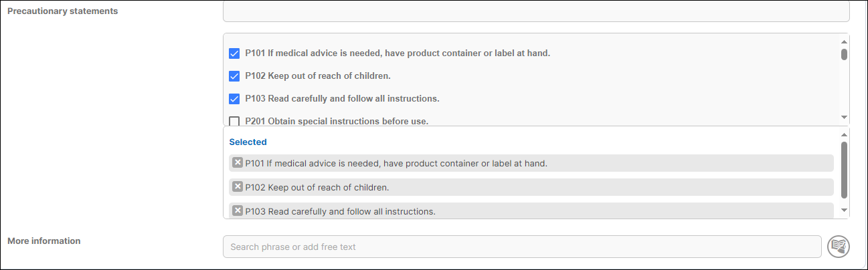The width and height of the screenshot is (868, 270).
Task: Check P201 Obtain special instructions checkbox
Action: click(234, 121)
